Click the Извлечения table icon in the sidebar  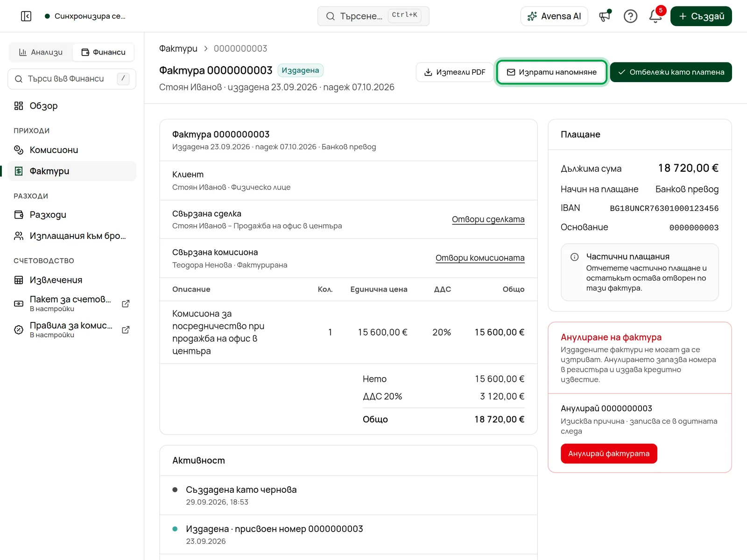coord(19,280)
